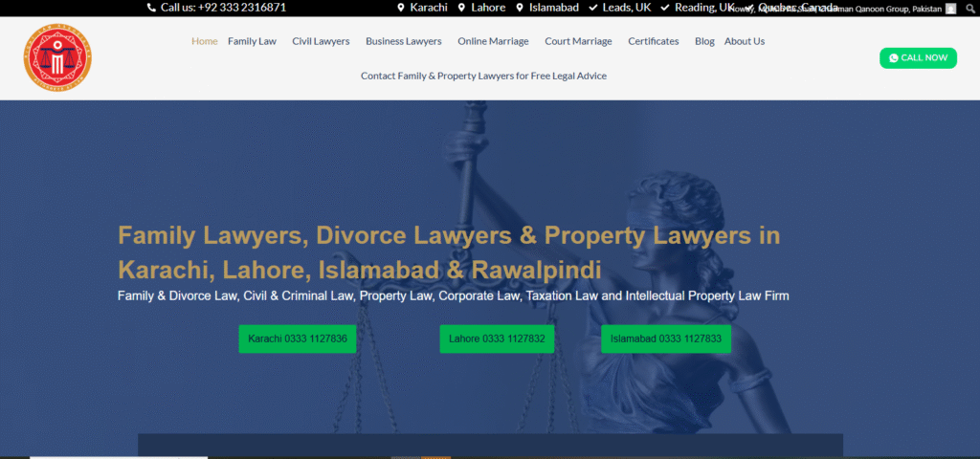Open the Contact Family & Property Lawyers link
This screenshot has width=980, height=459.
pyautogui.click(x=483, y=76)
